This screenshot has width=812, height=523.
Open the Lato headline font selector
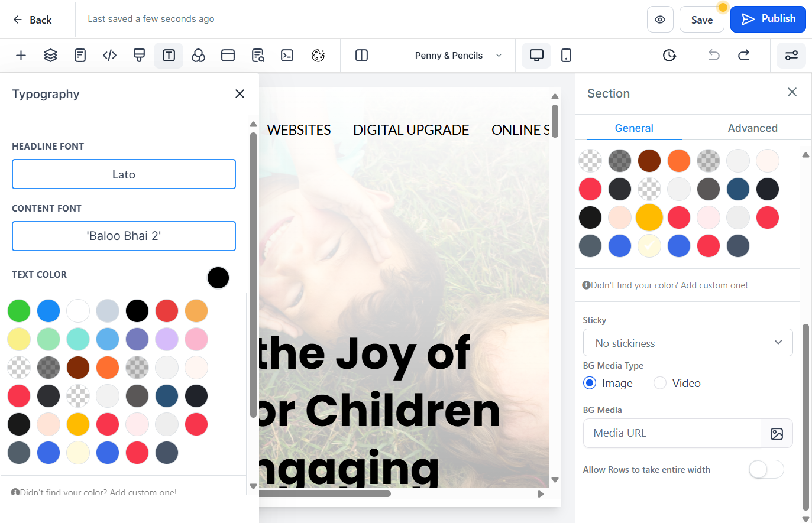tap(124, 174)
